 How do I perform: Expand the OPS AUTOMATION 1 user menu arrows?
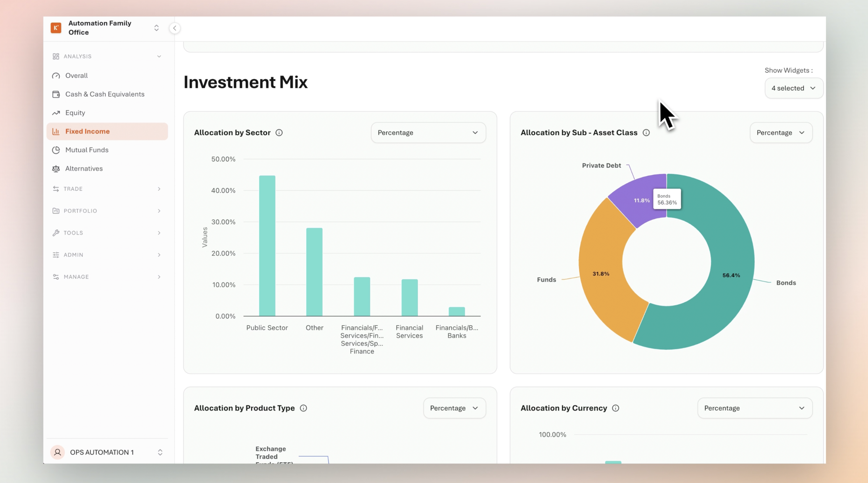click(x=160, y=452)
